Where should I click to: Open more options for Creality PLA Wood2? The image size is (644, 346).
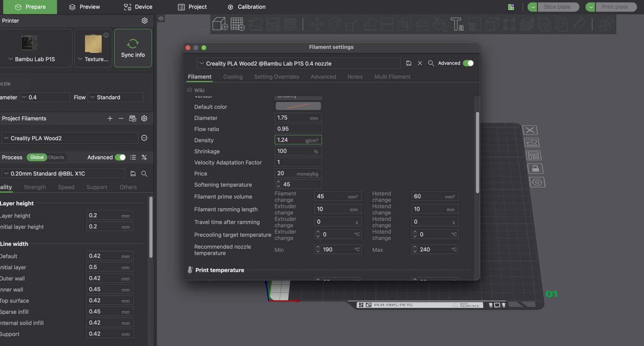[144, 138]
